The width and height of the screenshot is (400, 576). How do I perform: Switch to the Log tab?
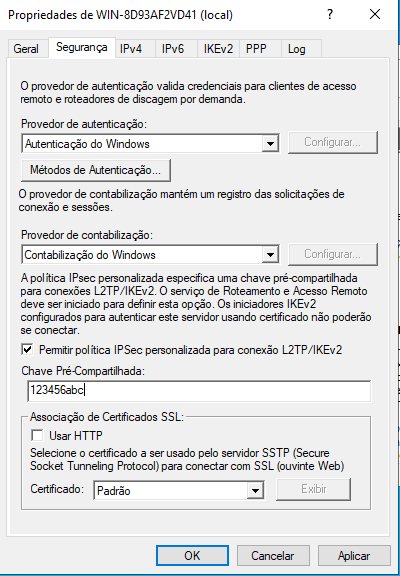coord(297,49)
